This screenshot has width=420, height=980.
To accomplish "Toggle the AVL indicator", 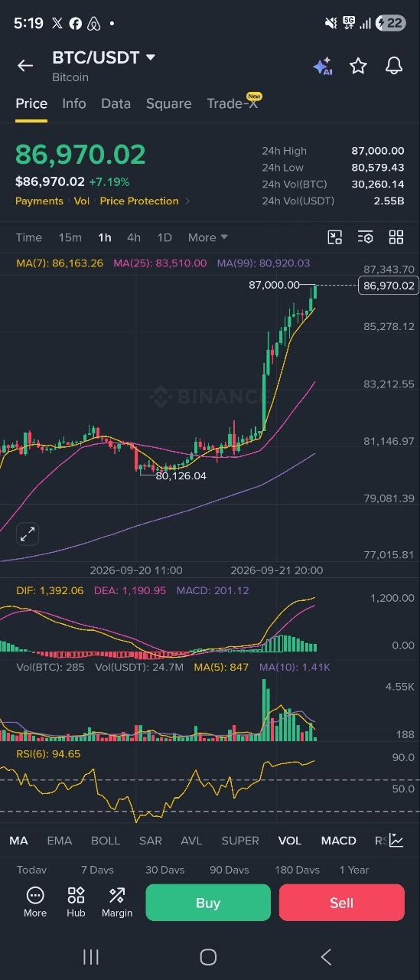I will (191, 841).
